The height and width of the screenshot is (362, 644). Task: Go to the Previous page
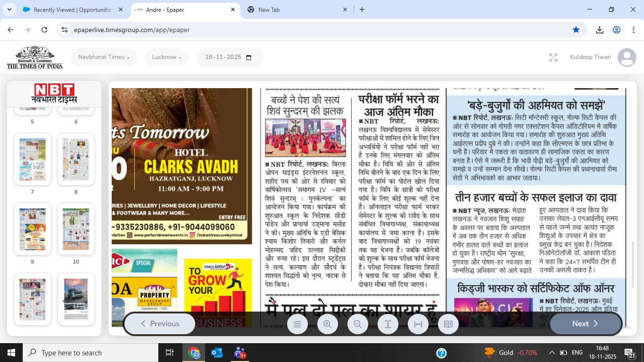click(160, 324)
